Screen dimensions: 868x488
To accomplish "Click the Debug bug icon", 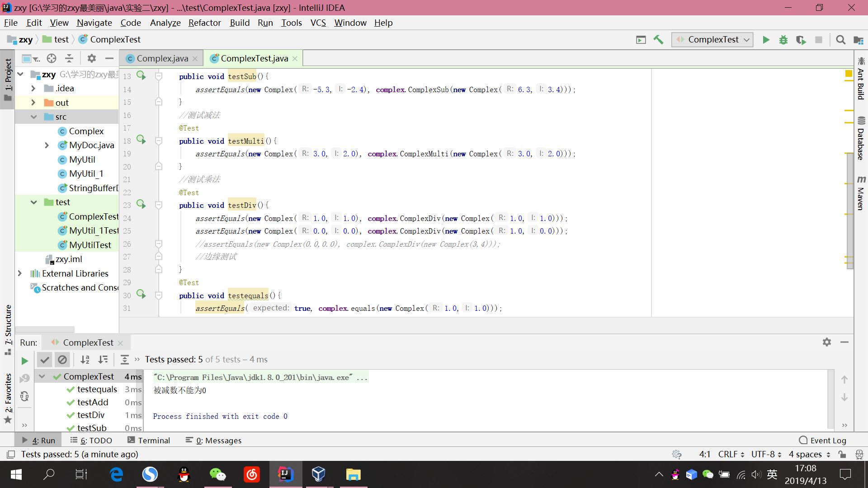I will click(783, 40).
